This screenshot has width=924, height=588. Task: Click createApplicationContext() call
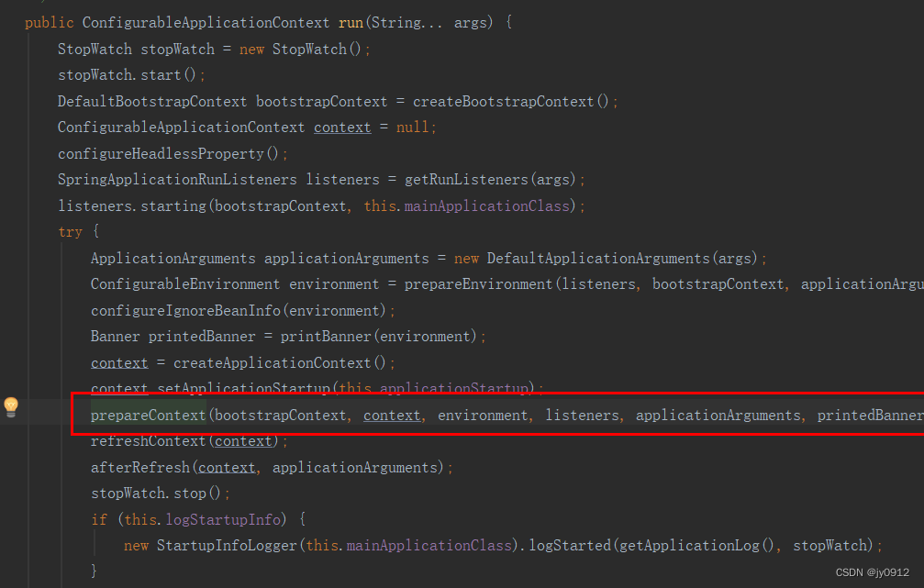pos(279,363)
